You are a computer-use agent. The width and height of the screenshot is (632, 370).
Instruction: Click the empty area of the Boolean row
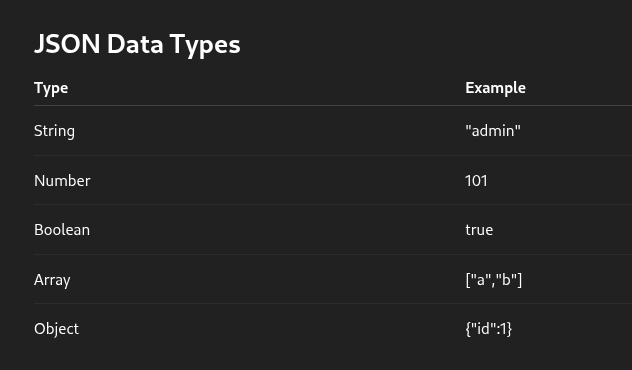point(278,230)
